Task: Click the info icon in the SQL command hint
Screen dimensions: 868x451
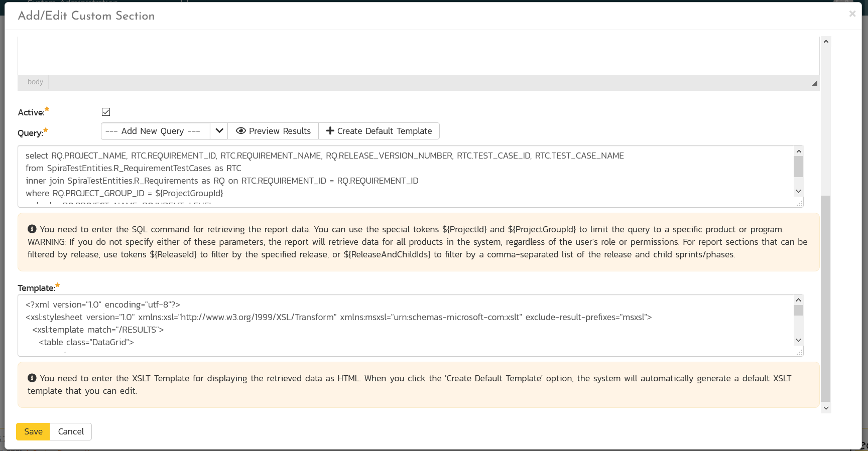Action: (x=32, y=229)
